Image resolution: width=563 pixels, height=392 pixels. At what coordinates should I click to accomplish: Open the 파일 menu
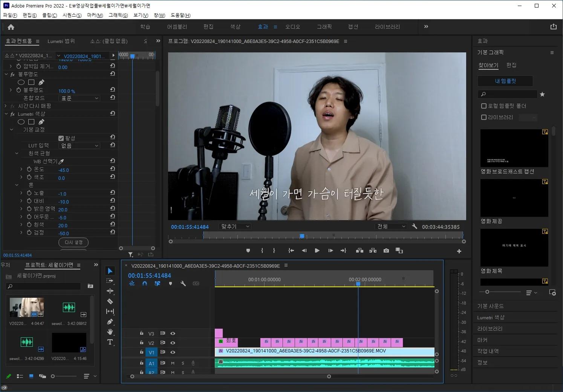tap(10, 15)
